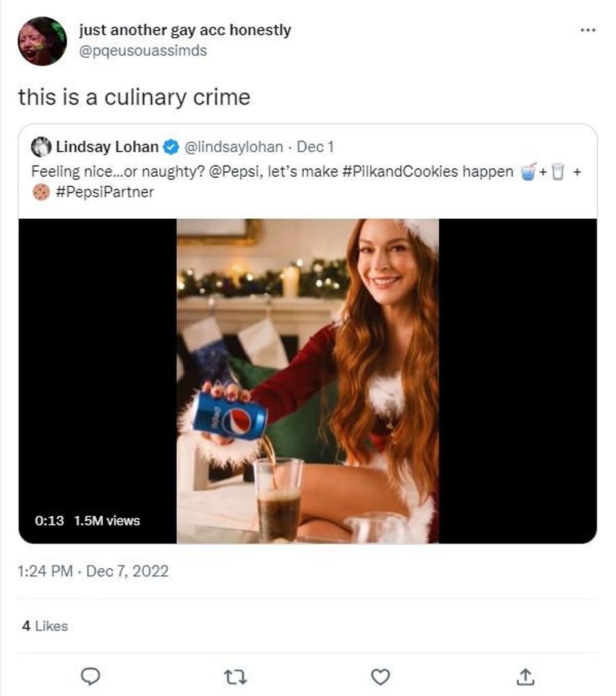Open the "Lindsay Lohan" name in quoted tweet

107,147
